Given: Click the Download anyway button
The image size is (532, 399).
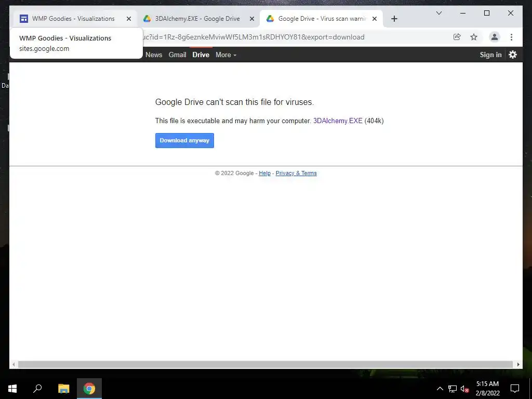Looking at the screenshot, I should tap(184, 140).
